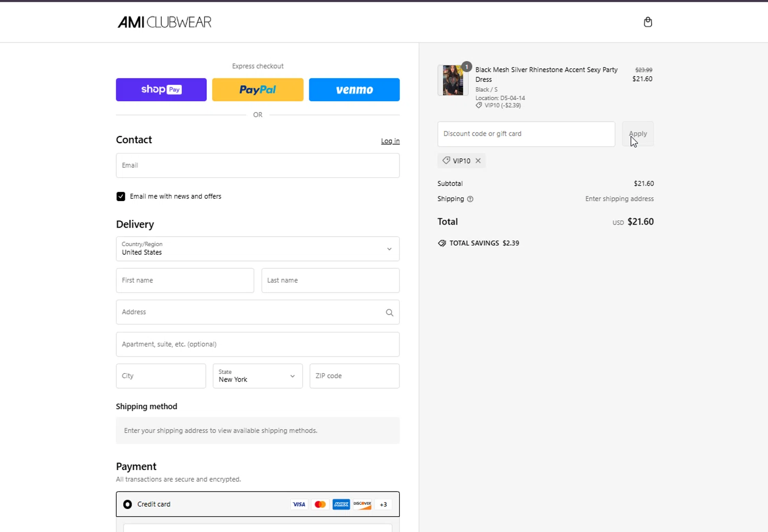Click the product title Black Mesh Silver Rhinestone
The width and height of the screenshot is (768, 532).
(546, 75)
